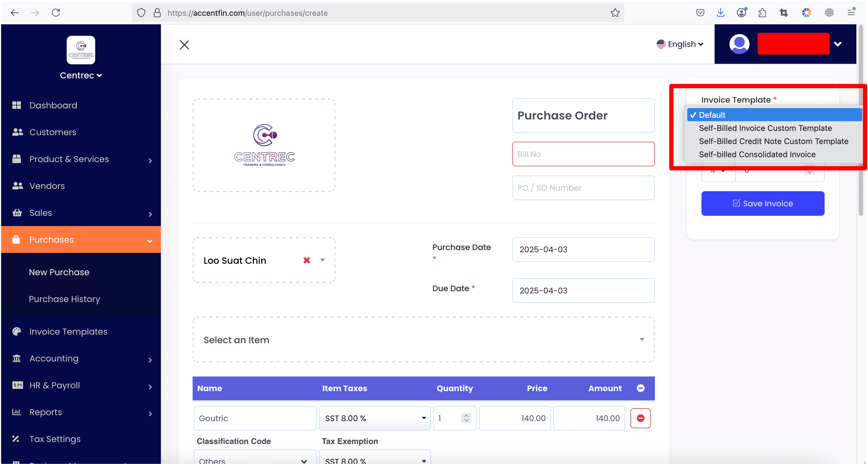
Task: Click the Vendors people icon in sidebar
Action: pyautogui.click(x=17, y=186)
